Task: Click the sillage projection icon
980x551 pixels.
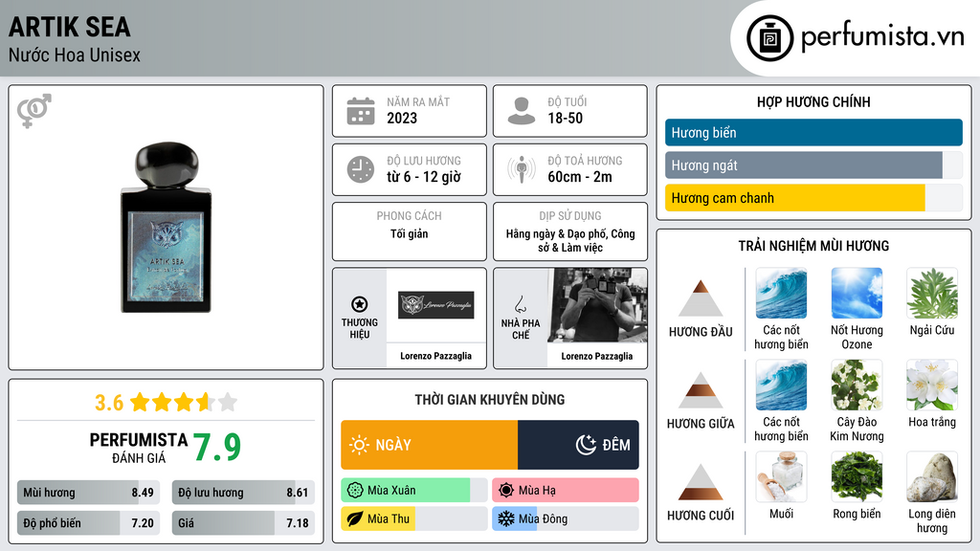Action: (522, 169)
